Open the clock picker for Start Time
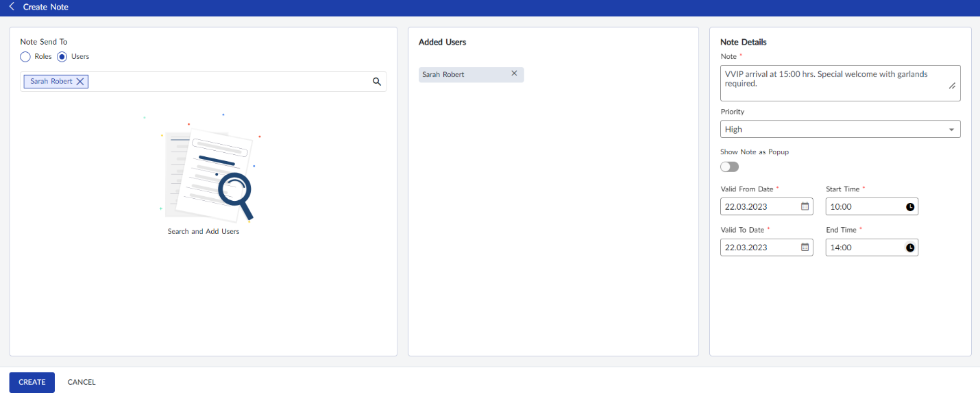 [910, 206]
